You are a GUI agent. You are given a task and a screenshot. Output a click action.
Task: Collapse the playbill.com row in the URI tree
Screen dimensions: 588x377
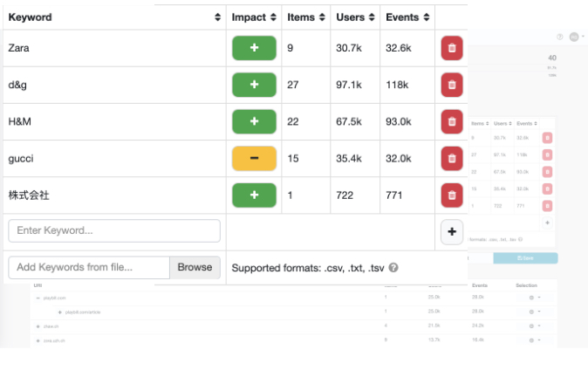pos(38,298)
